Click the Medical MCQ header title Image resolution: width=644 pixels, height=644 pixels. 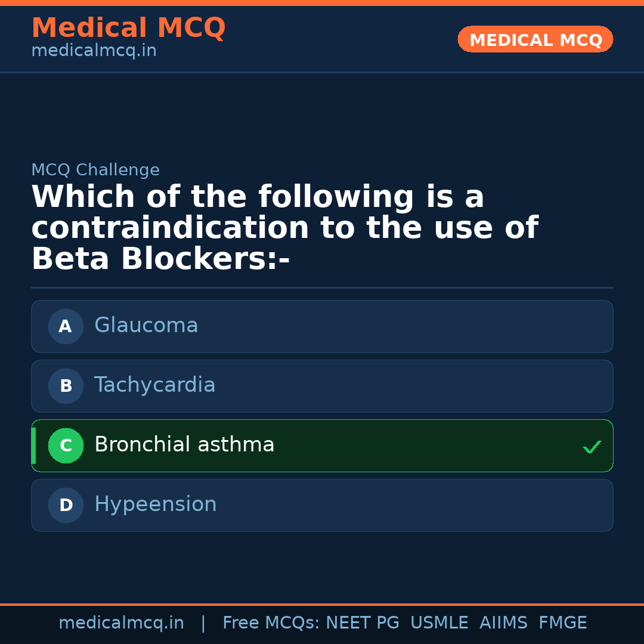[x=128, y=28]
